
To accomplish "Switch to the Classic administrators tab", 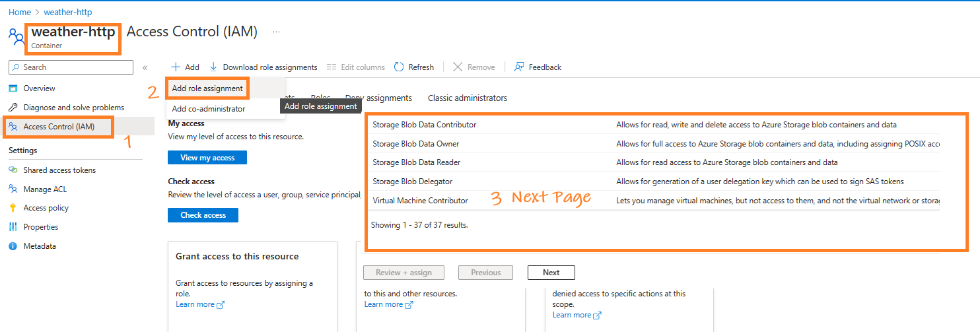I will [x=468, y=98].
